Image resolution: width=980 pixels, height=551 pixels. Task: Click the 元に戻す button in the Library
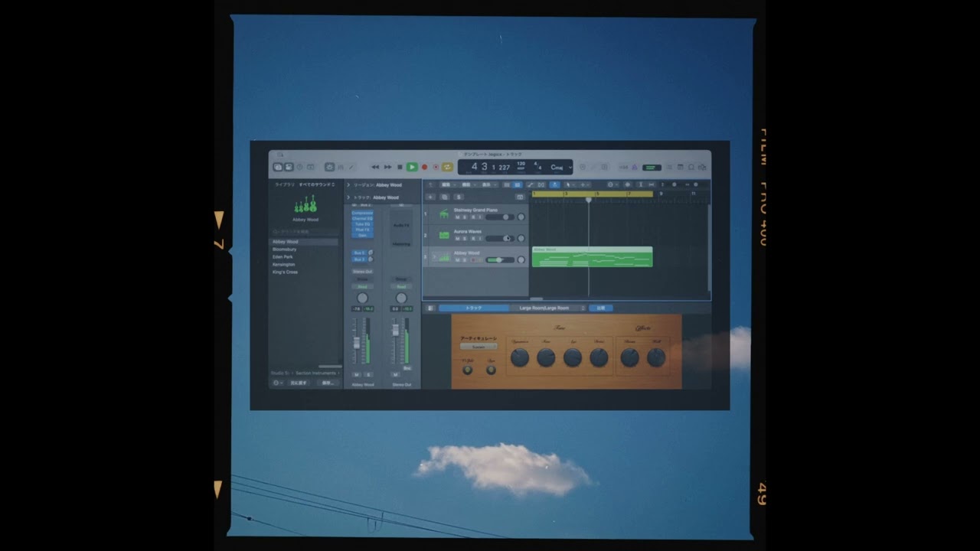(299, 383)
